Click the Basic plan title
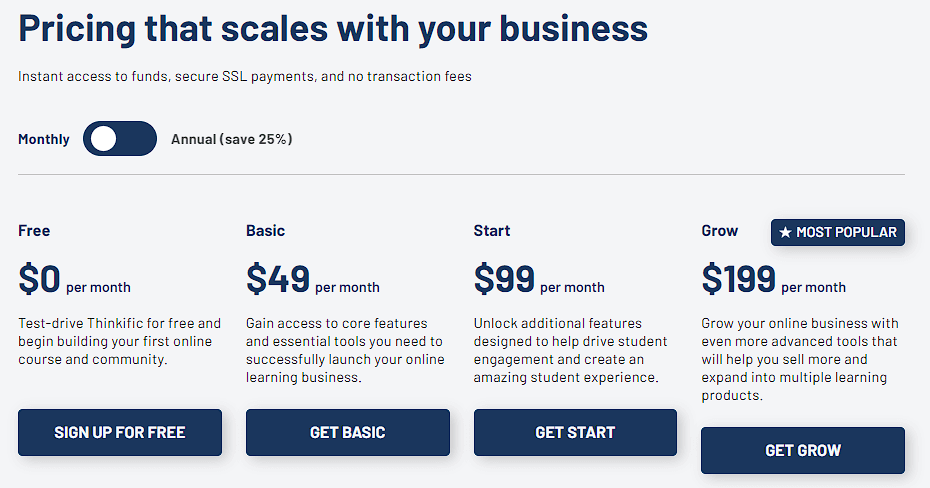This screenshot has height=488, width=930. pyautogui.click(x=265, y=231)
